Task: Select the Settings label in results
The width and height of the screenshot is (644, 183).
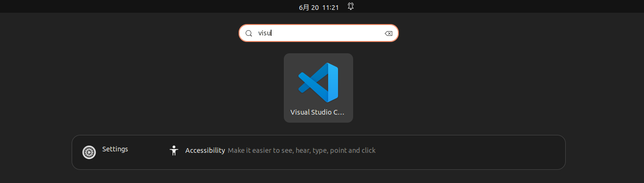Action: 115,149
